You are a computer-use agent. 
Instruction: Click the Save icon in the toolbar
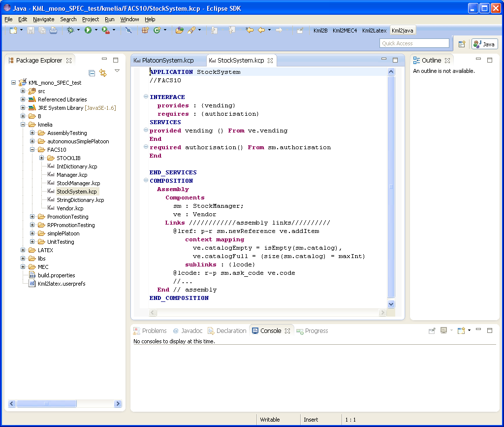[31, 31]
